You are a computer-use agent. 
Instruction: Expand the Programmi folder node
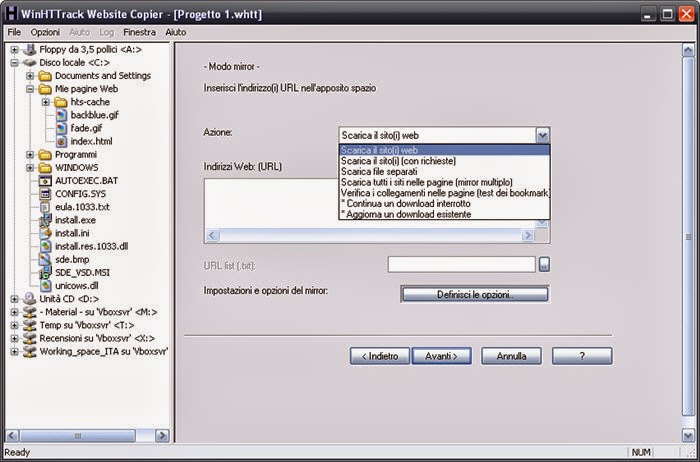(30, 155)
